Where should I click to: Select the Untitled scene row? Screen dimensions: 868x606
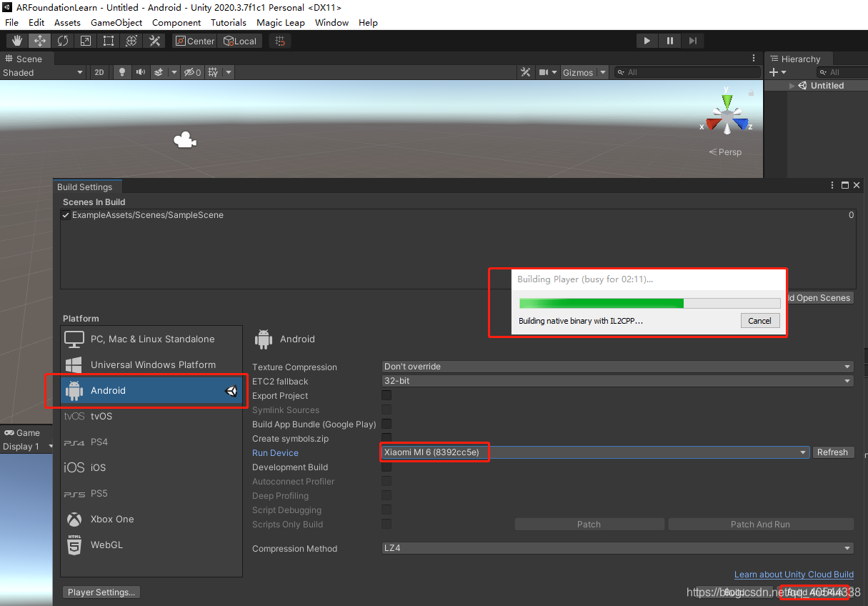pyautogui.click(x=817, y=86)
